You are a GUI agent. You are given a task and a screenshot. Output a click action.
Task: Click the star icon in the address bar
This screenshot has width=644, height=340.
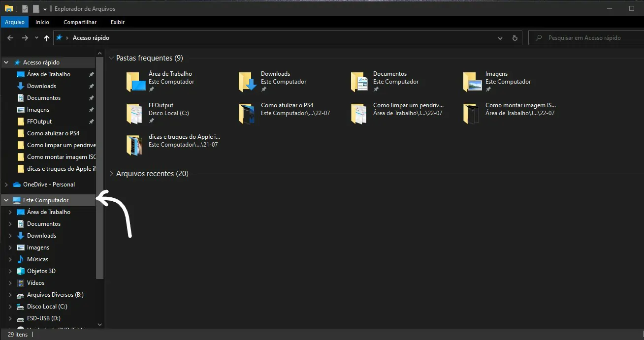click(x=60, y=37)
